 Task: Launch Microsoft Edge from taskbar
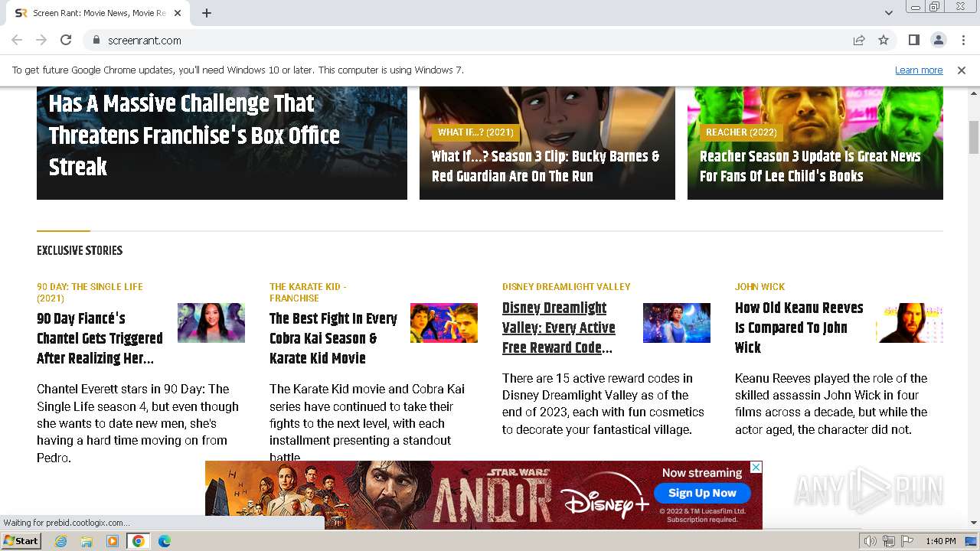(x=165, y=541)
